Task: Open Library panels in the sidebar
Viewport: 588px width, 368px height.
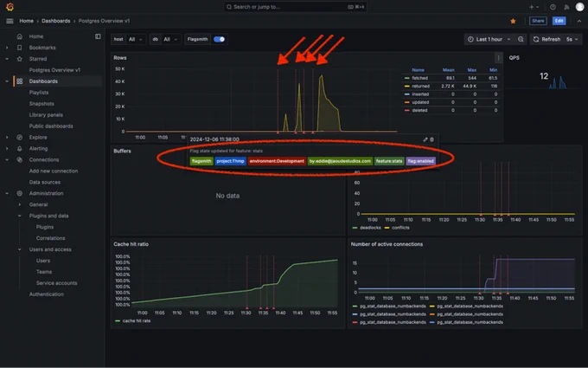Action: (x=46, y=115)
